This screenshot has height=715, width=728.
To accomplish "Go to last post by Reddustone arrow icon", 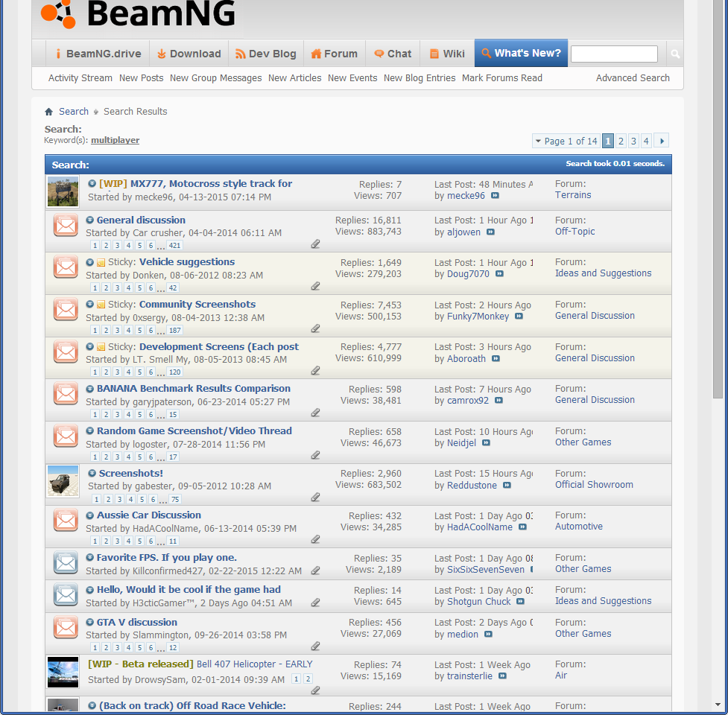I will pyautogui.click(x=507, y=486).
